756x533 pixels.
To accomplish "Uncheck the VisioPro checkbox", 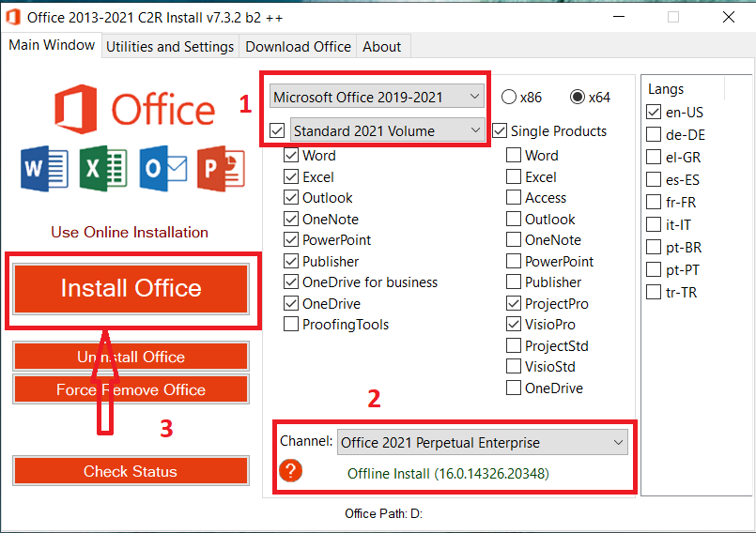I will (x=514, y=325).
